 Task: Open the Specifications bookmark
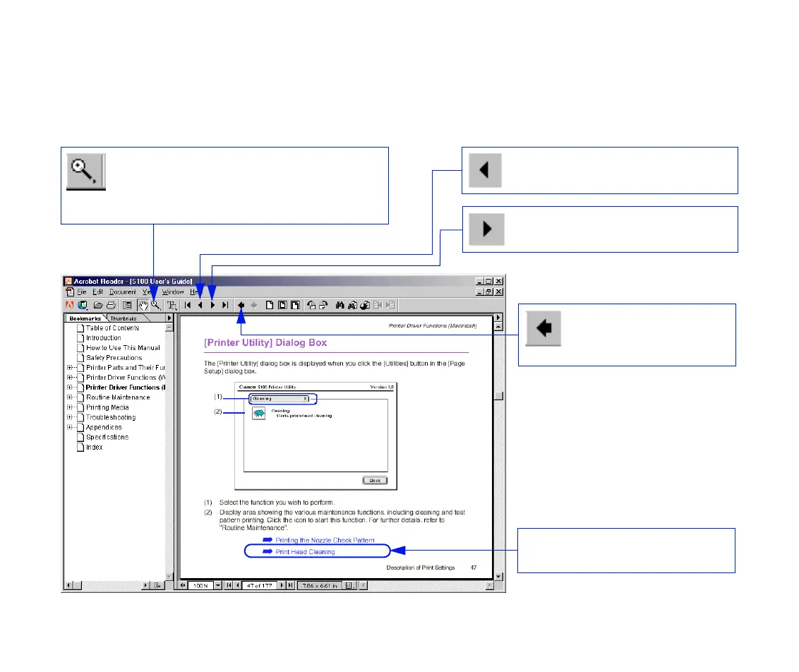(107, 437)
